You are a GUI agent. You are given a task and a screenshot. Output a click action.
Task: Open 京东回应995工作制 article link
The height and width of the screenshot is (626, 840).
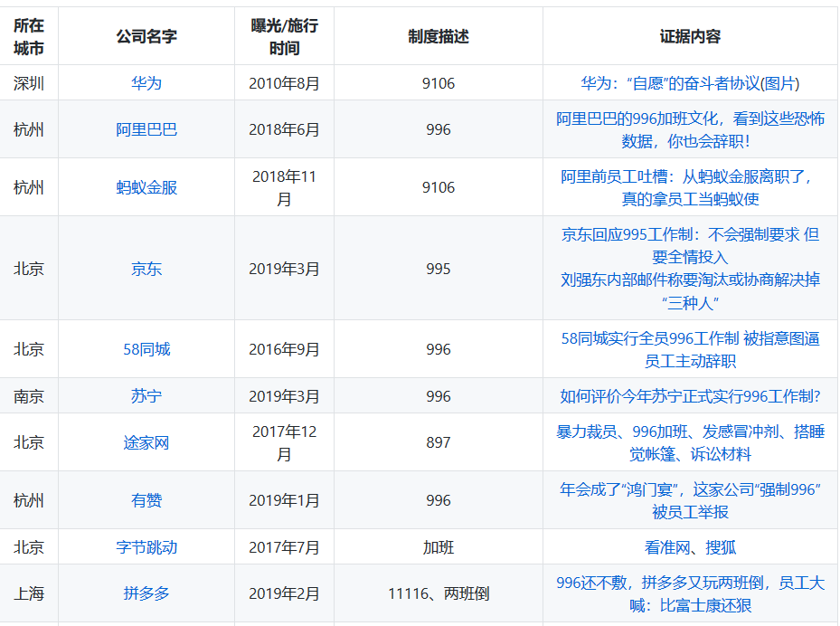(690, 245)
